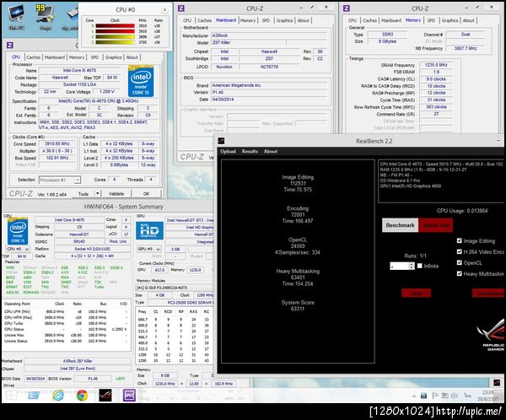506x420 pixels.
Task: Click the red Start button in RealBench
Action: [x=417, y=293]
